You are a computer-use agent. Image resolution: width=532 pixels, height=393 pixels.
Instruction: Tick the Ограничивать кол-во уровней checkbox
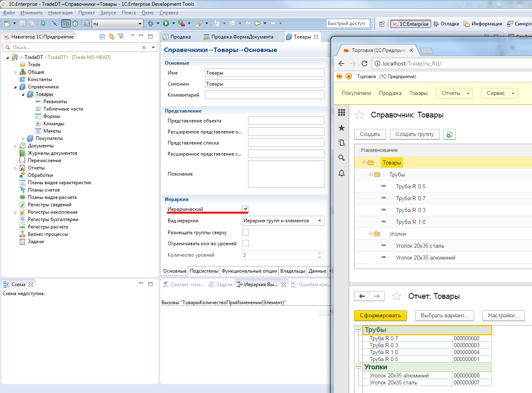point(246,243)
